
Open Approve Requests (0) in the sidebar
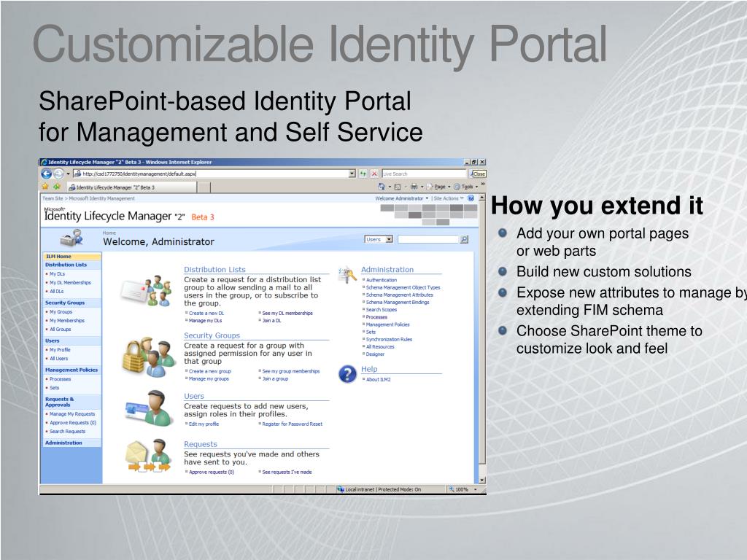point(73,423)
